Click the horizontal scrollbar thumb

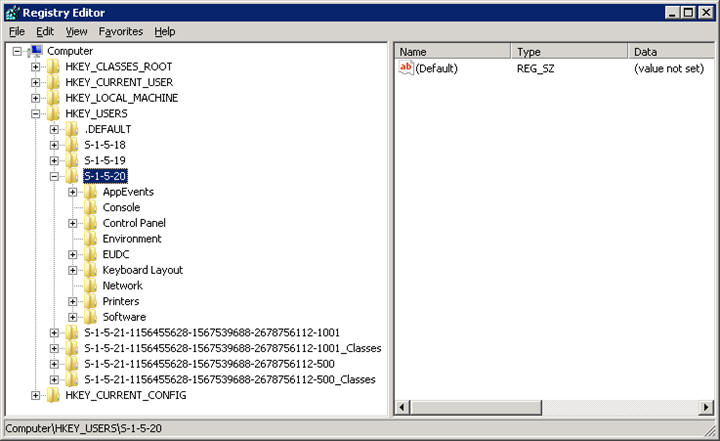[x=476, y=407]
